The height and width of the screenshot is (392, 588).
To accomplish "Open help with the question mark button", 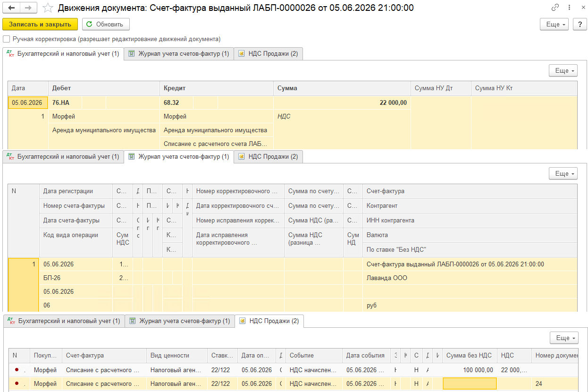I will 579,24.
